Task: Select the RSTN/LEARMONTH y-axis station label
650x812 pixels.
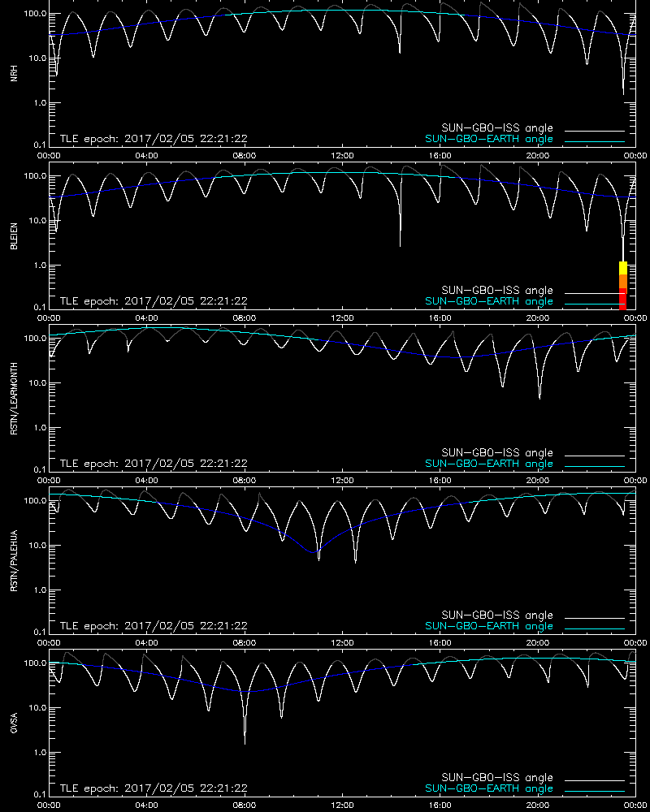Action: [x=14, y=398]
